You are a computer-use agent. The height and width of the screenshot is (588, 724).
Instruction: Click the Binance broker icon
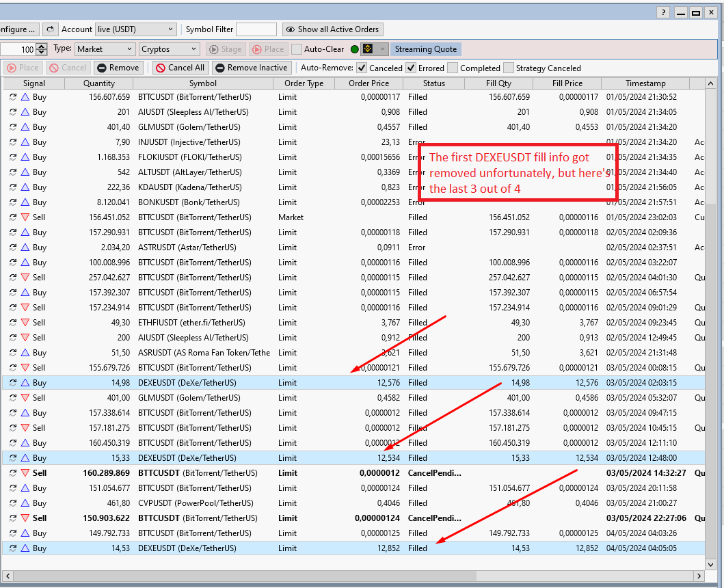[x=368, y=49]
